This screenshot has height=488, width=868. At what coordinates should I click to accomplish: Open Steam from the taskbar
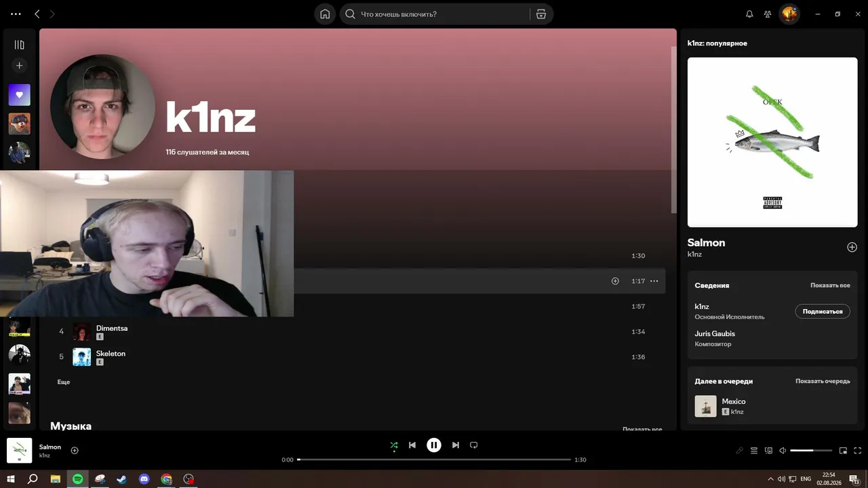tap(121, 479)
